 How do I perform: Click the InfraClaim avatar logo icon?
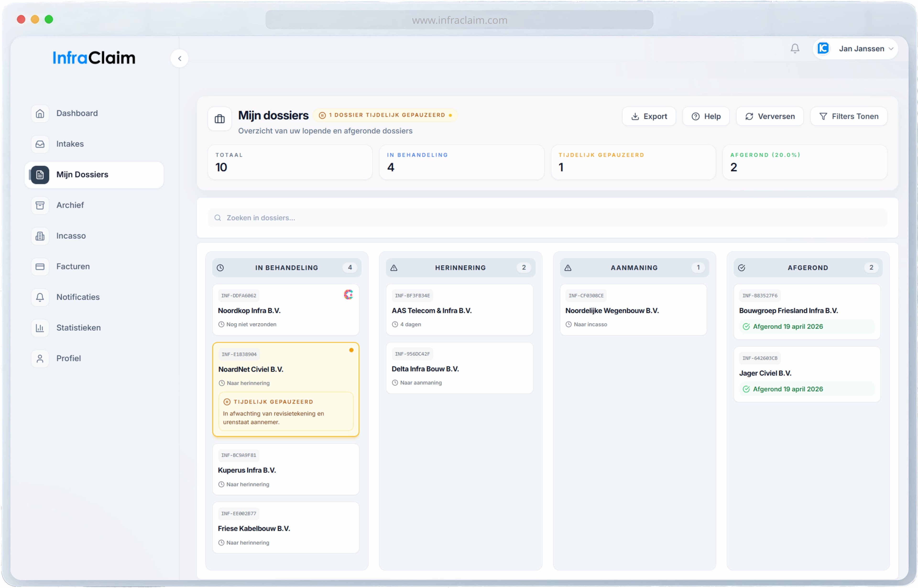click(x=823, y=49)
